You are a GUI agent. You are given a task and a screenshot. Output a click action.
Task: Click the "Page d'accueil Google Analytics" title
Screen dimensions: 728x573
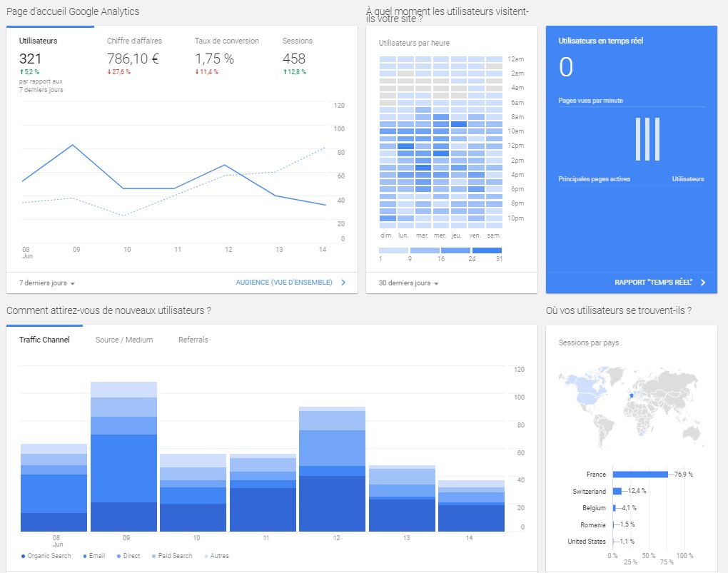73,11
